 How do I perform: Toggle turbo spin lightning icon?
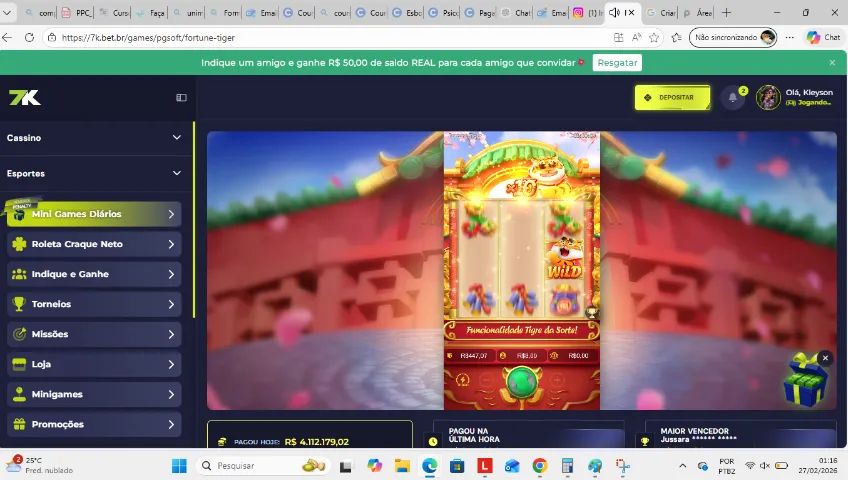click(463, 381)
